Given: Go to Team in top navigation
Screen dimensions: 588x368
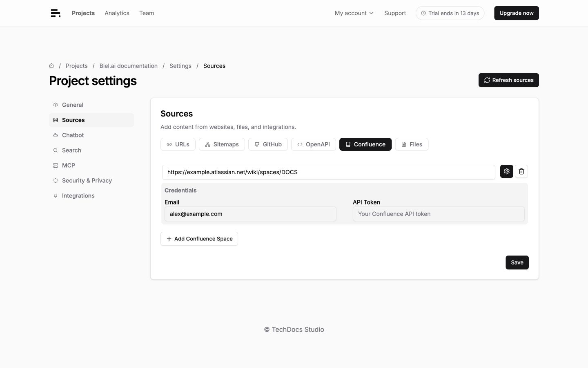Looking at the screenshot, I should [x=147, y=13].
